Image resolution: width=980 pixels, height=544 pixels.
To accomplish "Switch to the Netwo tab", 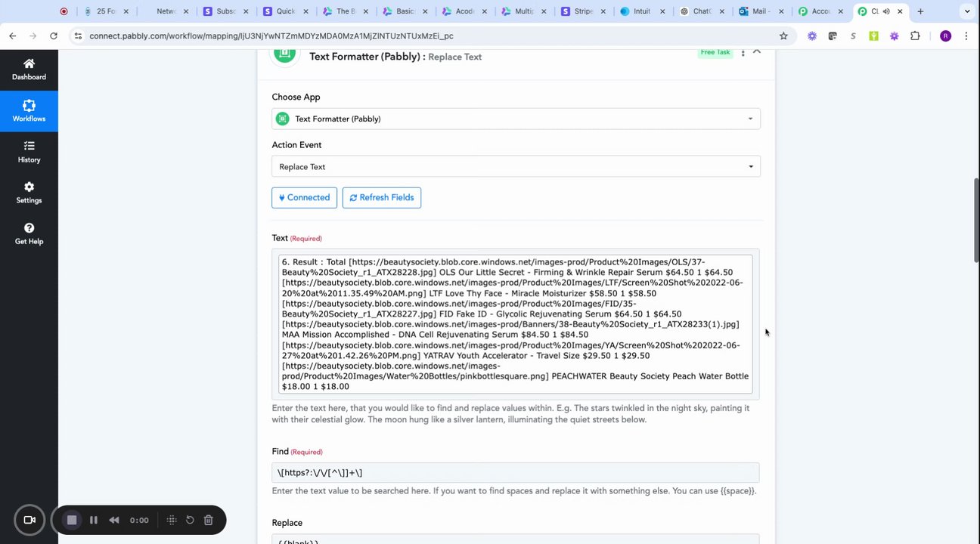I will (168, 11).
